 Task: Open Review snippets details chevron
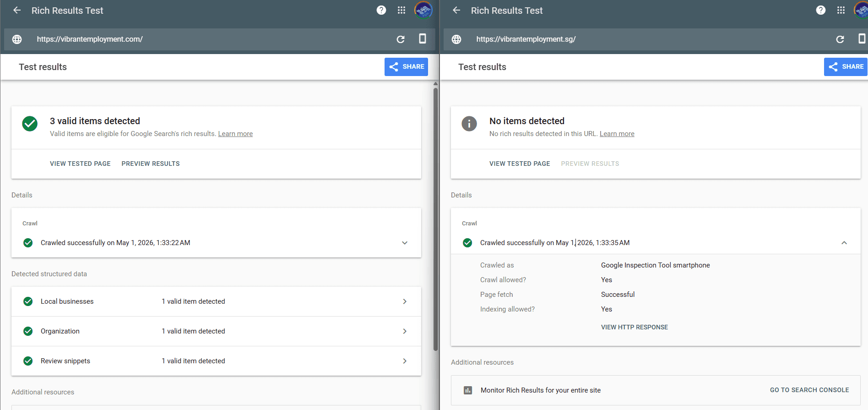[405, 361]
